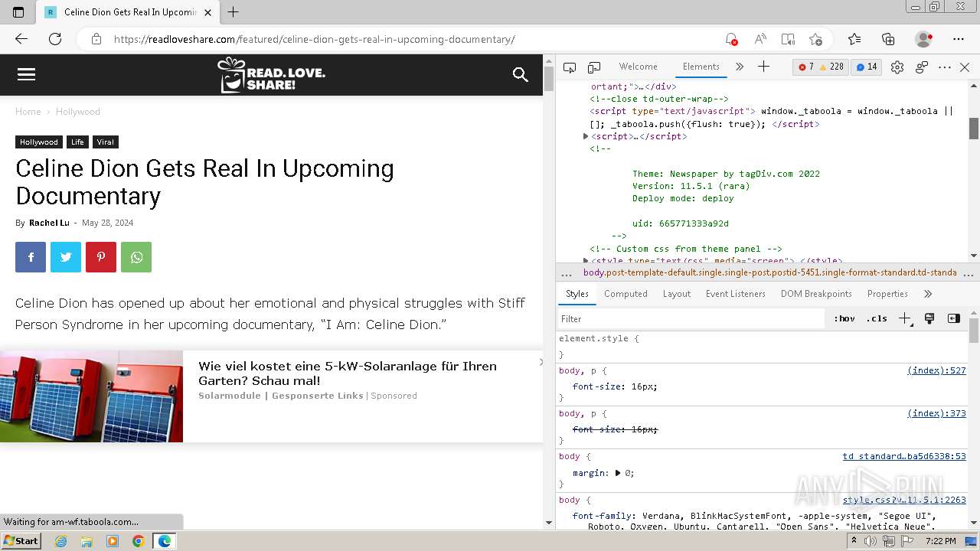Click the browser address bar URL

314,39
